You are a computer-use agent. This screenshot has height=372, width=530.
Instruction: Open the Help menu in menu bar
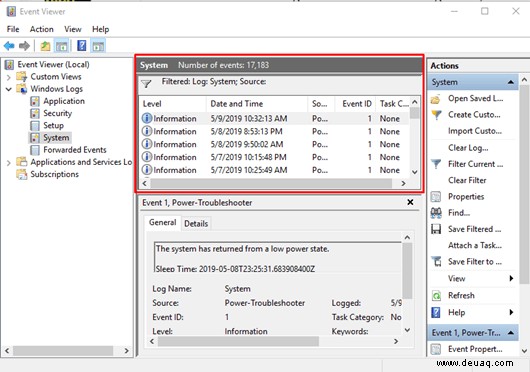(100, 29)
